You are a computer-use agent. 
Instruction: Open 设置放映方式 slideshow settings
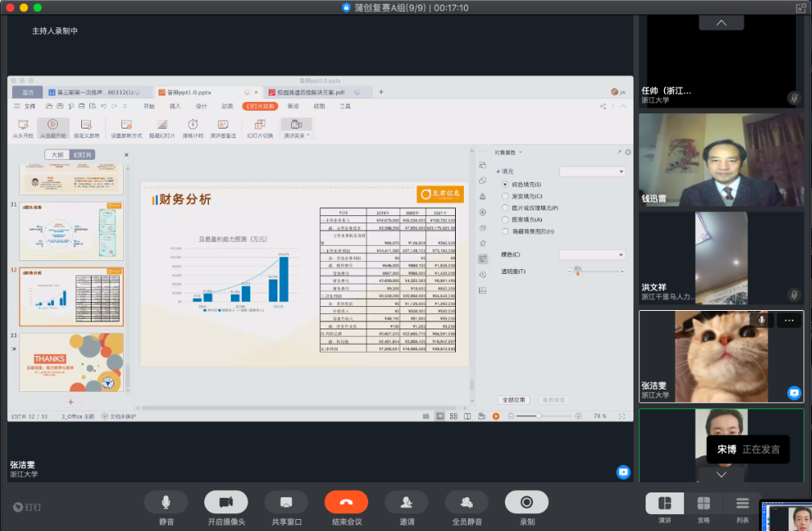(x=126, y=129)
